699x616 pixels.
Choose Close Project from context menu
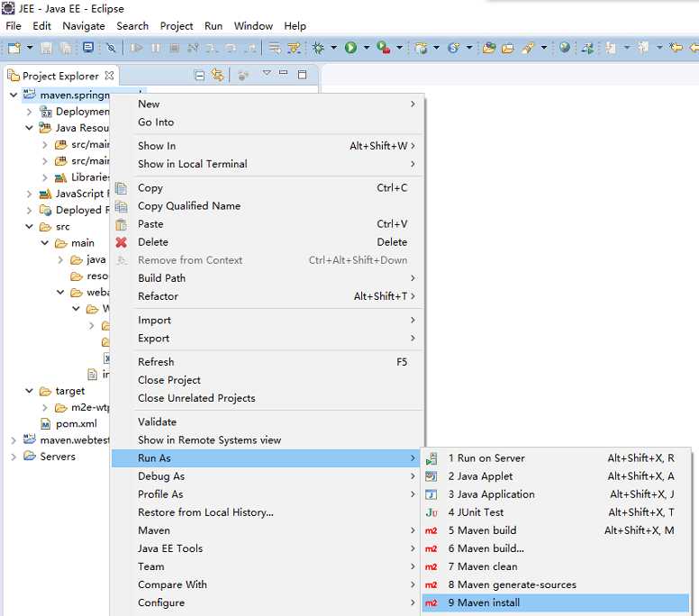pos(268,380)
